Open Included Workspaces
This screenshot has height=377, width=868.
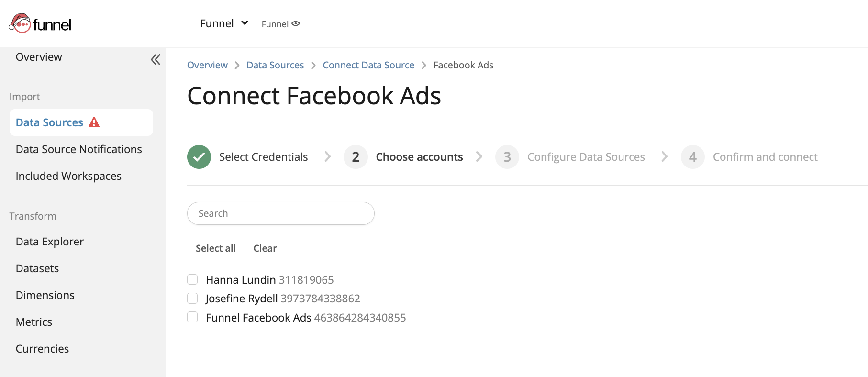[68, 176]
